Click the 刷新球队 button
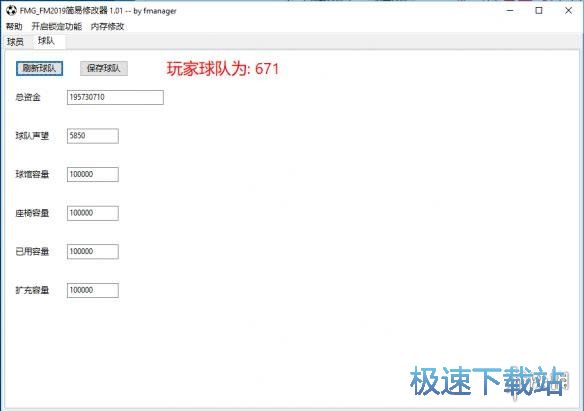 (x=39, y=68)
